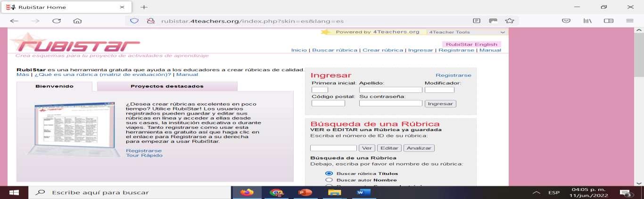Focus the Código postal field
This screenshot has height=199, width=644.
tap(328, 103)
